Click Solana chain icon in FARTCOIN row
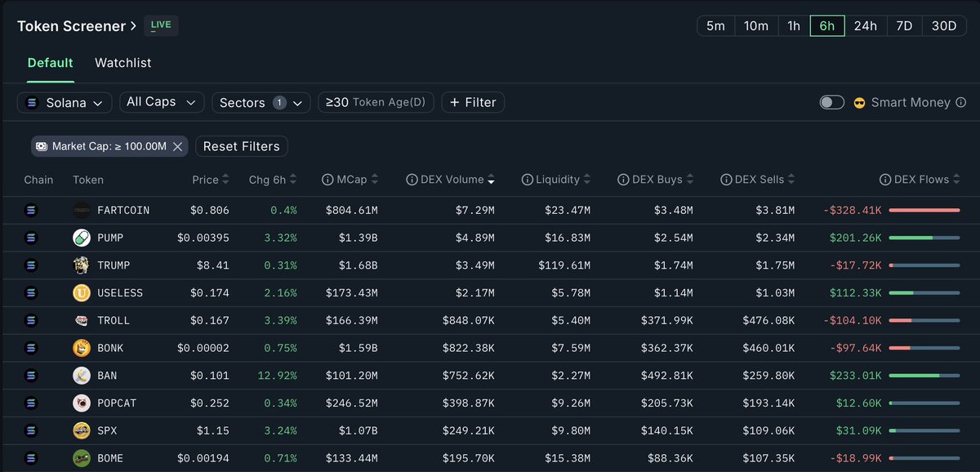The image size is (980, 472). tap(32, 210)
